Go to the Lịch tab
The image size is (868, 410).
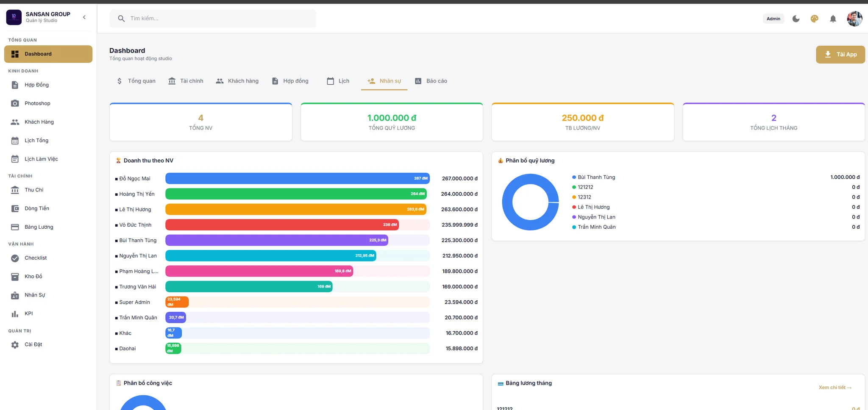point(338,81)
